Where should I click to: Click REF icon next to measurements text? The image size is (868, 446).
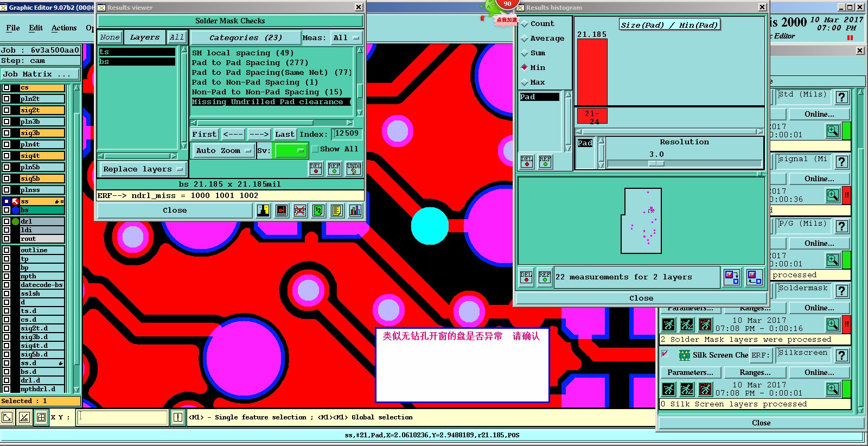pos(545,277)
